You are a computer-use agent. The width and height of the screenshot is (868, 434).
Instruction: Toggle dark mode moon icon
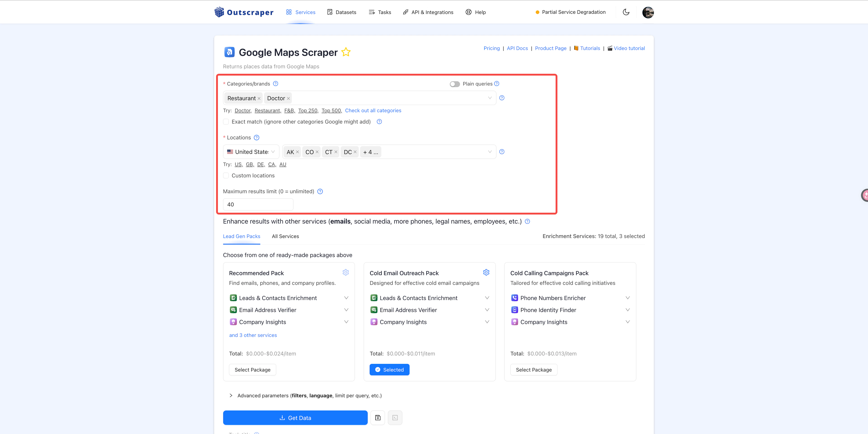pos(626,12)
